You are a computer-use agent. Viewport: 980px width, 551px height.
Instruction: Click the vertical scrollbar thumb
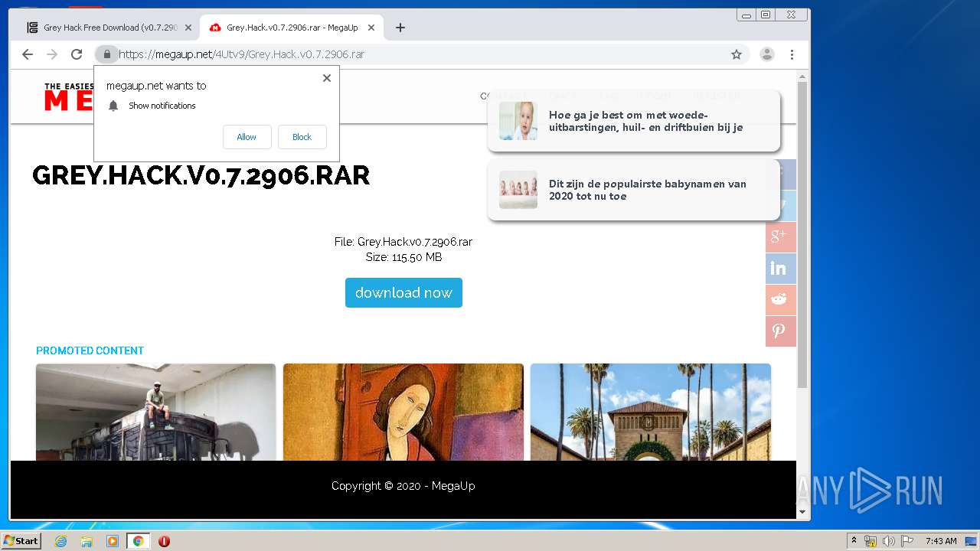coord(802,233)
